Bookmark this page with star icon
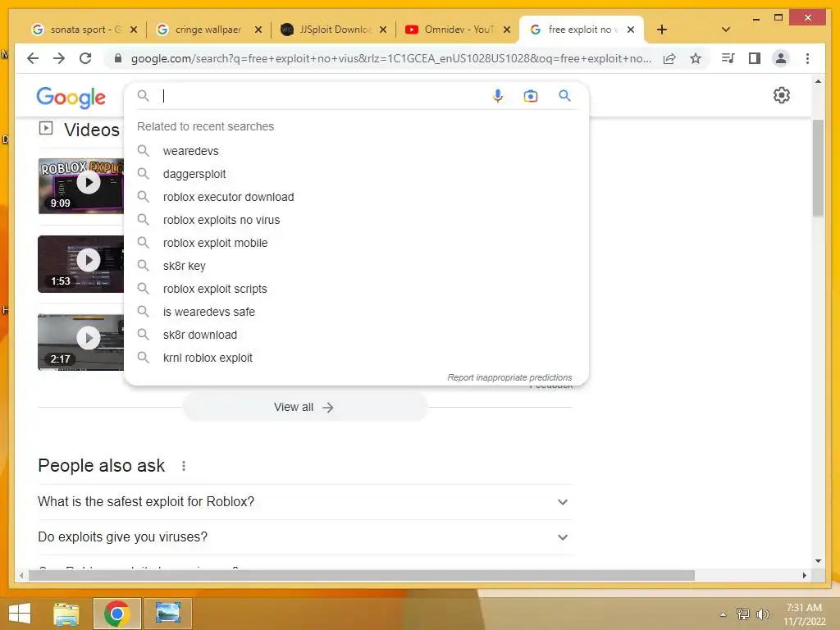This screenshot has width=840, height=630. coord(696,58)
